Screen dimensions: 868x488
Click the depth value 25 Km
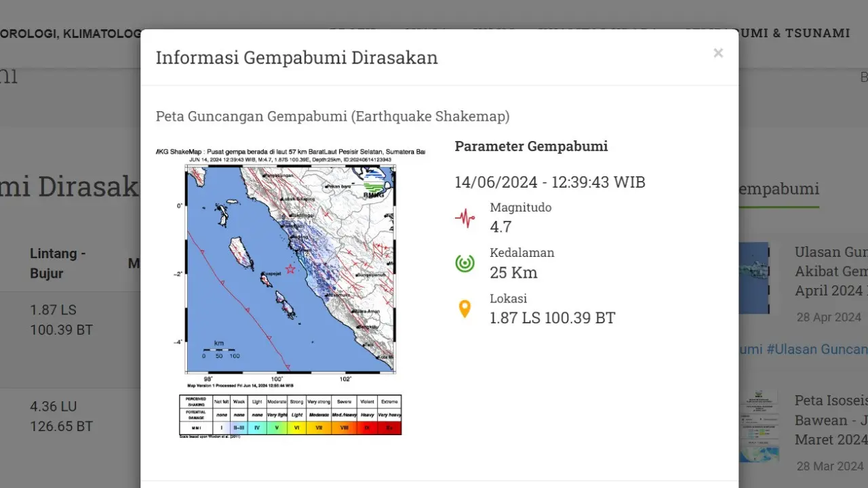[513, 272]
